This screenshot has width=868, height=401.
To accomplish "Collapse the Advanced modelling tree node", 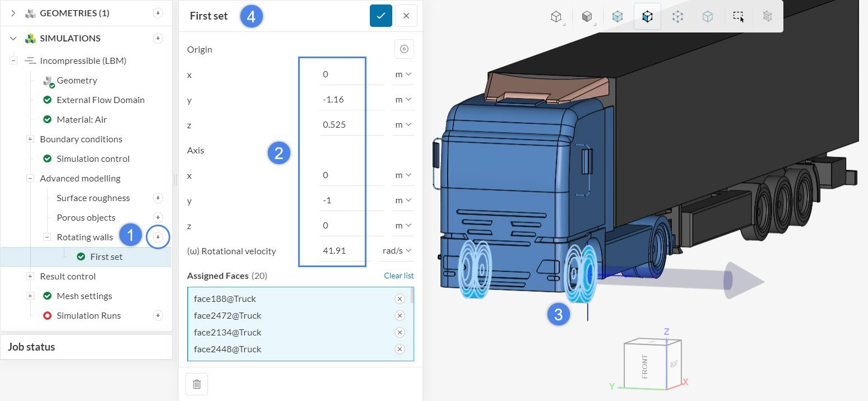I will click(31, 178).
